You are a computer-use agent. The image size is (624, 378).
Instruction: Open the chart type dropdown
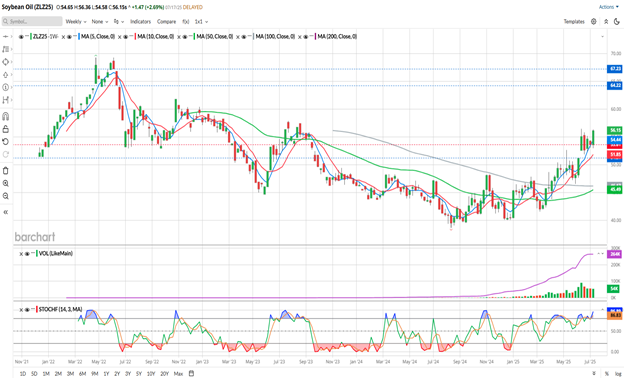coord(119,21)
